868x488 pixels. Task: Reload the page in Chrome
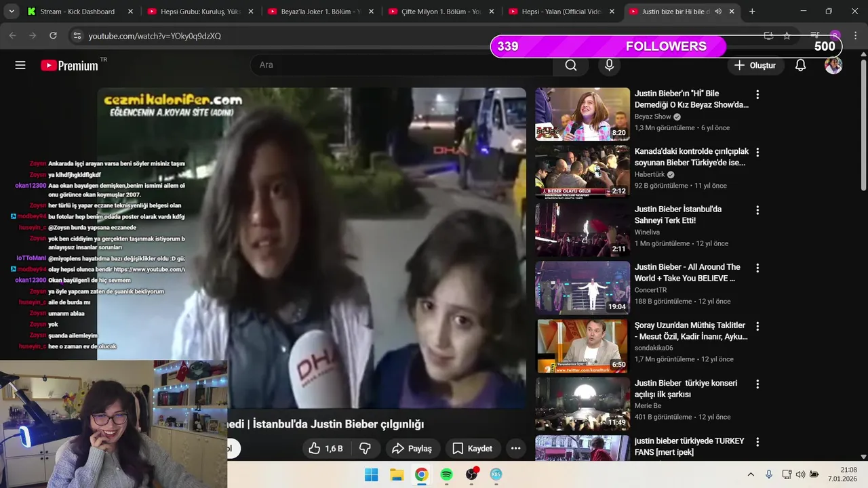(52, 35)
